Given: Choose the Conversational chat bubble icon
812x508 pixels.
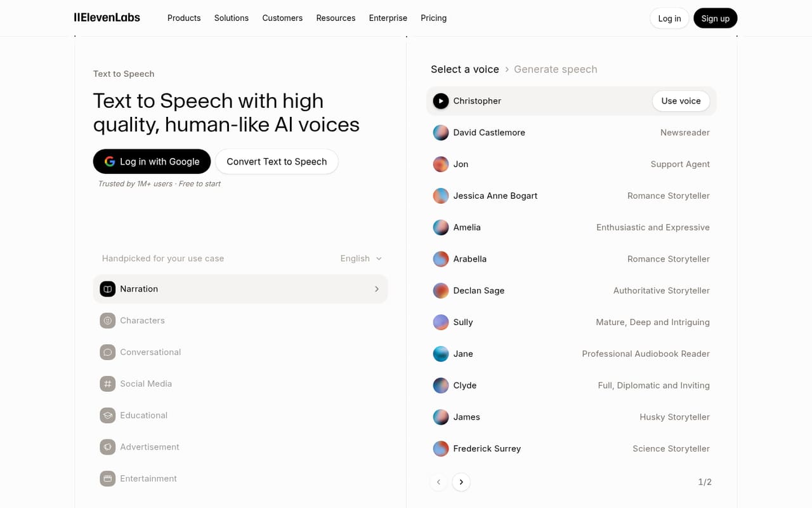Looking at the screenshot, I should coord(108,352).
